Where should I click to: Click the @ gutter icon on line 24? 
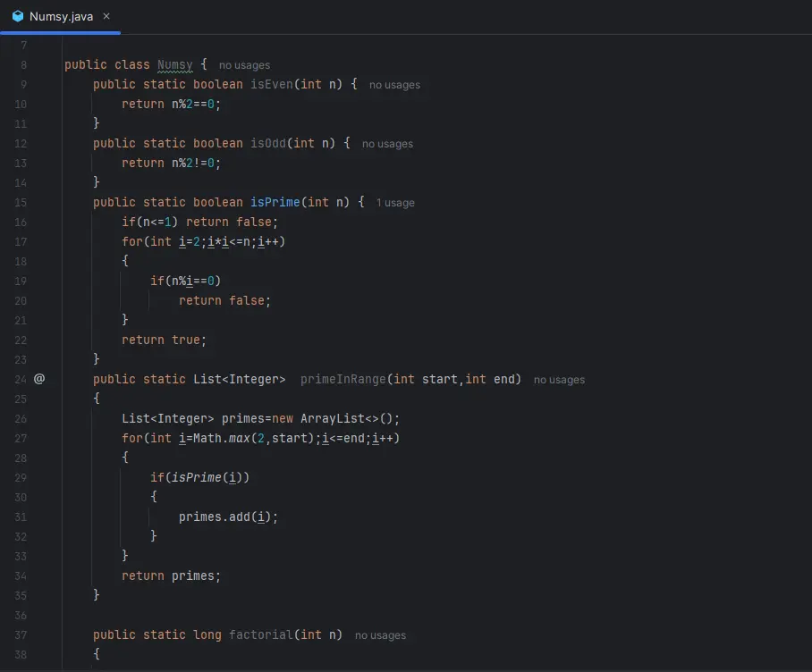[39, 379]
